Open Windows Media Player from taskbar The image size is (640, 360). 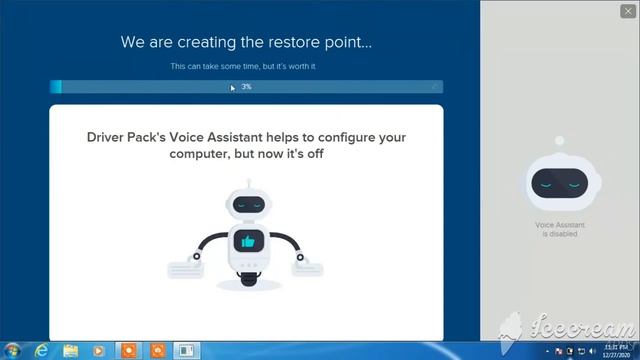(x=98, y=351)
